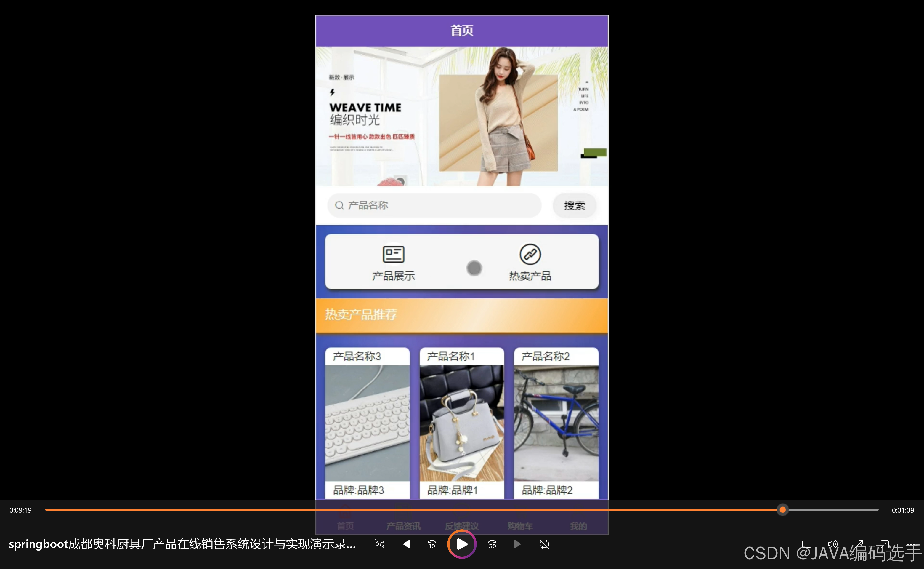The width and height of the screenshot is (924, 569).
Task: Click the 搜索 search button
Action: pos(574,205)
